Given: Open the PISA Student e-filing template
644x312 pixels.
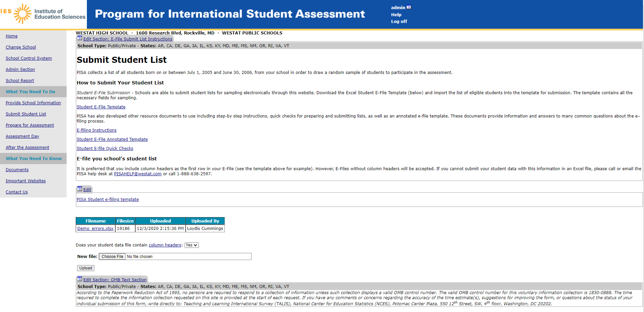Looking at the screenshot, I should pos(108,200).
